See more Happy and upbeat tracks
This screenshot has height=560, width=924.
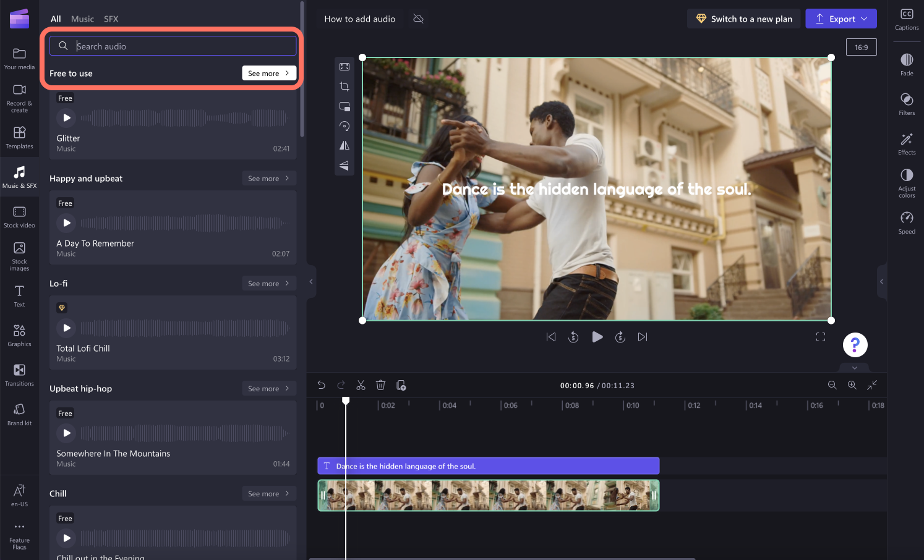pos(268,178)
